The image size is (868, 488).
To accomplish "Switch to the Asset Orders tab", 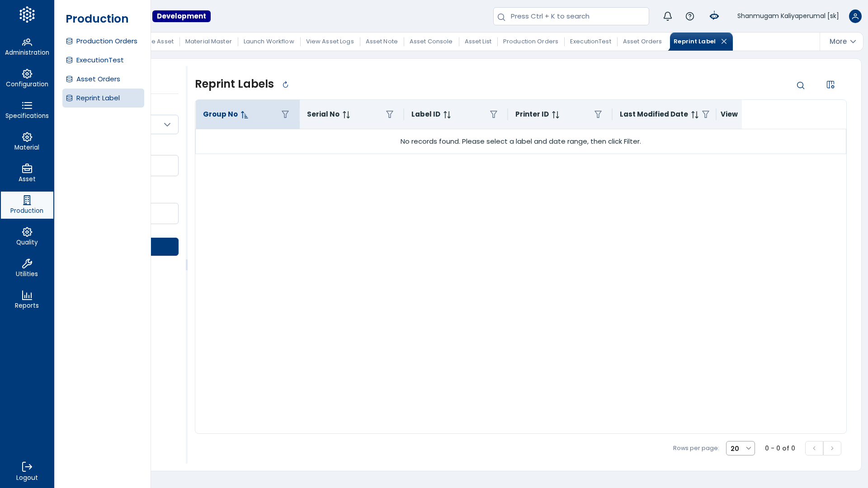I will (x=642, y=42).
